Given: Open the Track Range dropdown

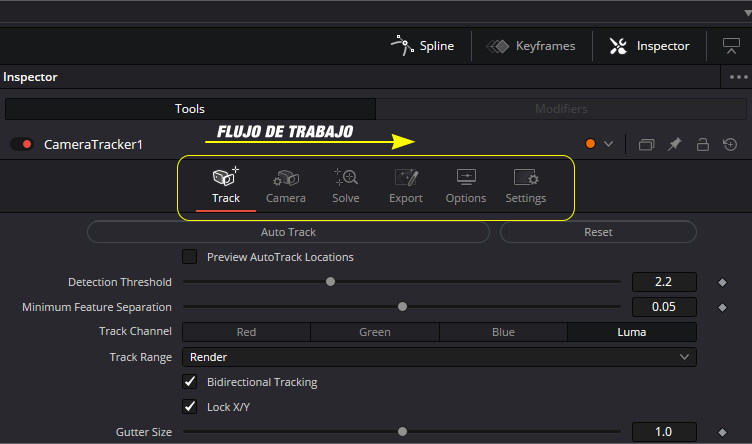Looking at the screenshot, I should click(x=439, y=357).
